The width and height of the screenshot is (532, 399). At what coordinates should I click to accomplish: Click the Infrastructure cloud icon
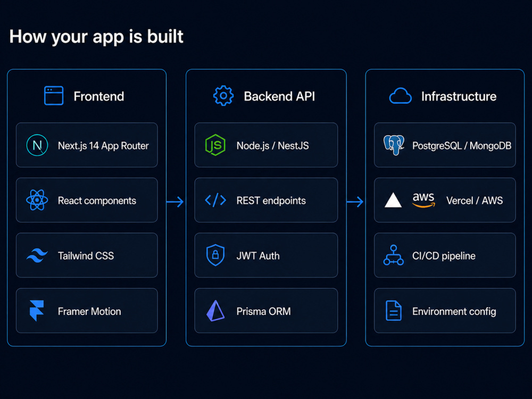(x=401, y=96)
